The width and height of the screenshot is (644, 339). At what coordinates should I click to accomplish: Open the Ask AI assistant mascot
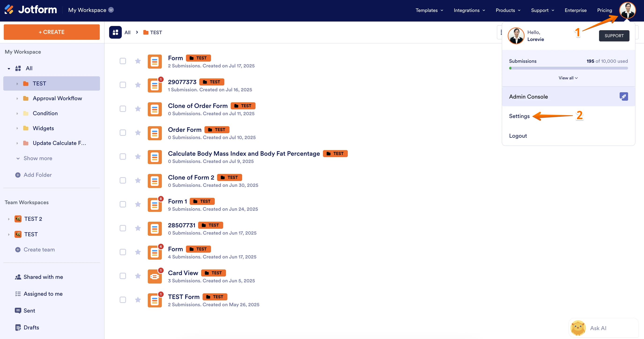(x=578, y=328)
